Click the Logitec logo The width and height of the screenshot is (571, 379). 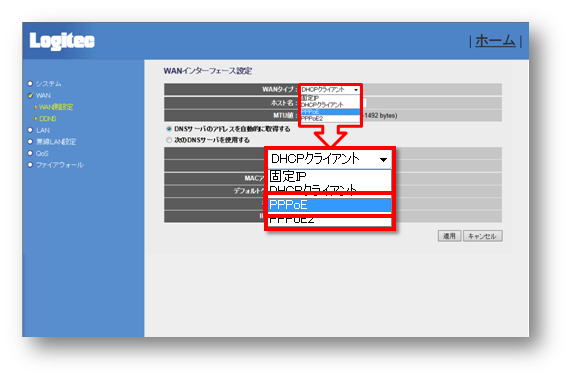click(62, 41)
